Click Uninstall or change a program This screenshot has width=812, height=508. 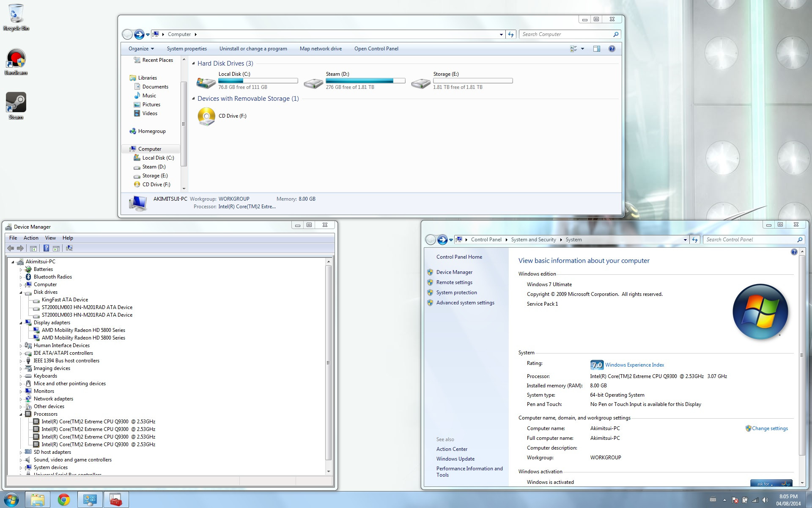pos(253,49)
